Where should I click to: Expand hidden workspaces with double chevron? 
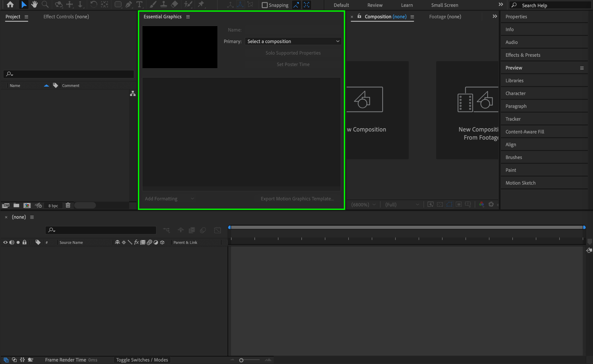click(x=501, y=5)
